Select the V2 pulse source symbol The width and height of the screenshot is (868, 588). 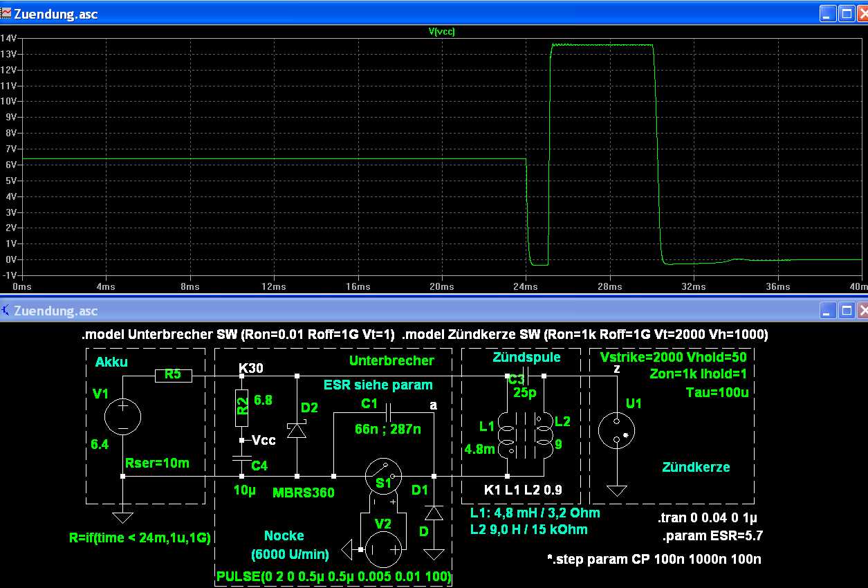pyautogui.click(x=384, y=549)
